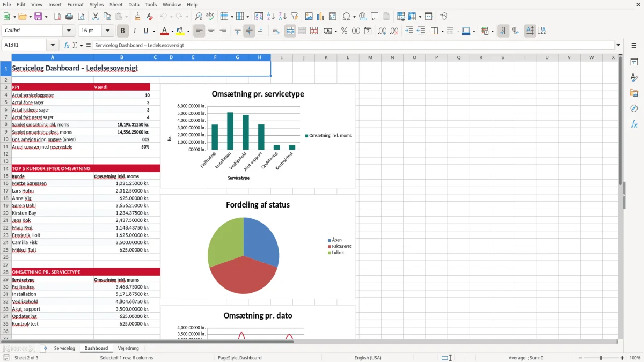Viewport: 644px width, 362px height.
Task: Click the zoom in plus button
Action: click(x=623, y=358)
